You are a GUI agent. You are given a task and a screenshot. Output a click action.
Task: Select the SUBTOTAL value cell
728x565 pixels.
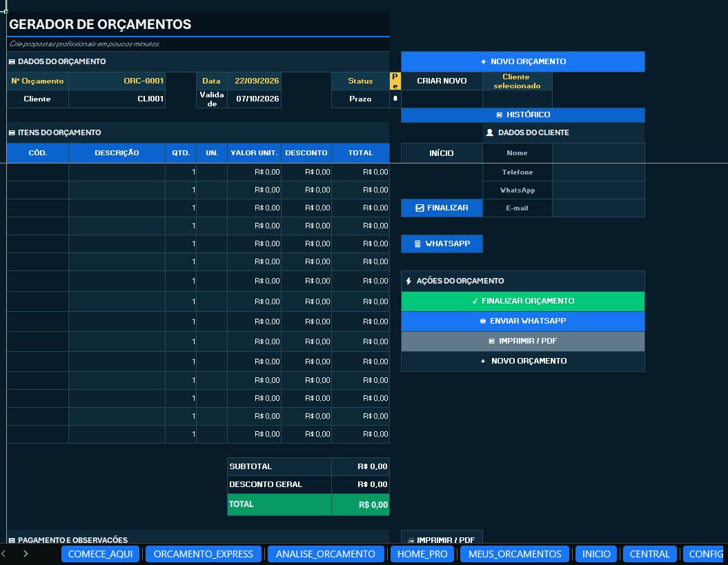tap(361, 466)
